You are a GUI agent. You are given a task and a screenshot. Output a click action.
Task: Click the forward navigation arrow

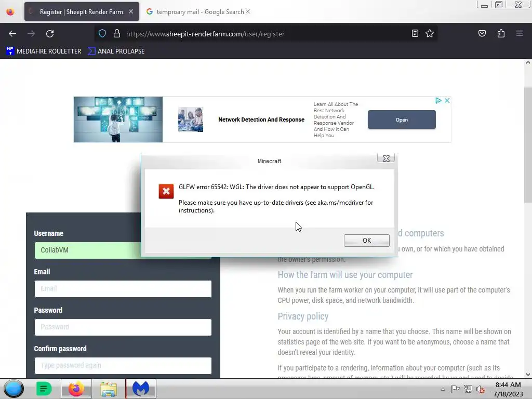tap(31, 34)
